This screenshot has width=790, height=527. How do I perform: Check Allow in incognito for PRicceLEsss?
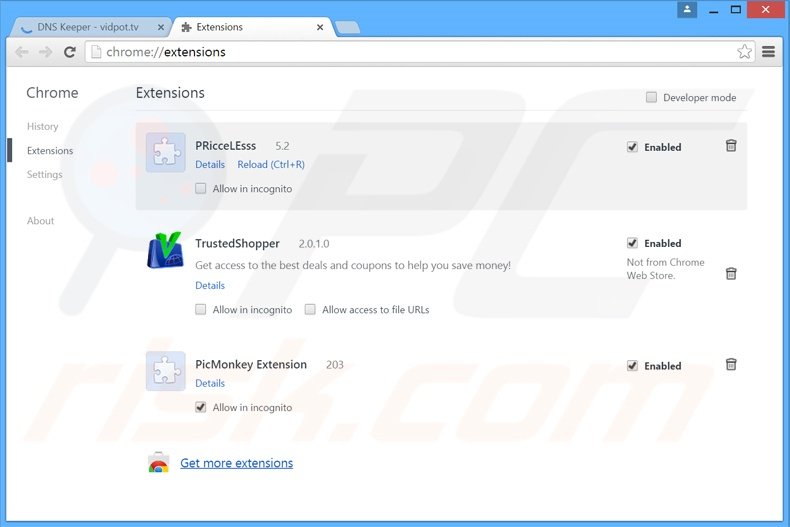pos(201,188)
